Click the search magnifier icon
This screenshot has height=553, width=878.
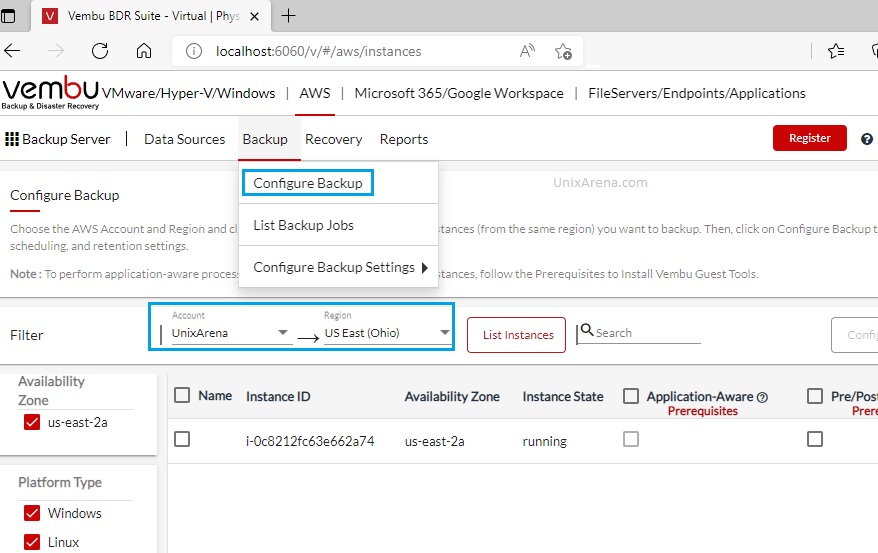(x=586, y=330)
